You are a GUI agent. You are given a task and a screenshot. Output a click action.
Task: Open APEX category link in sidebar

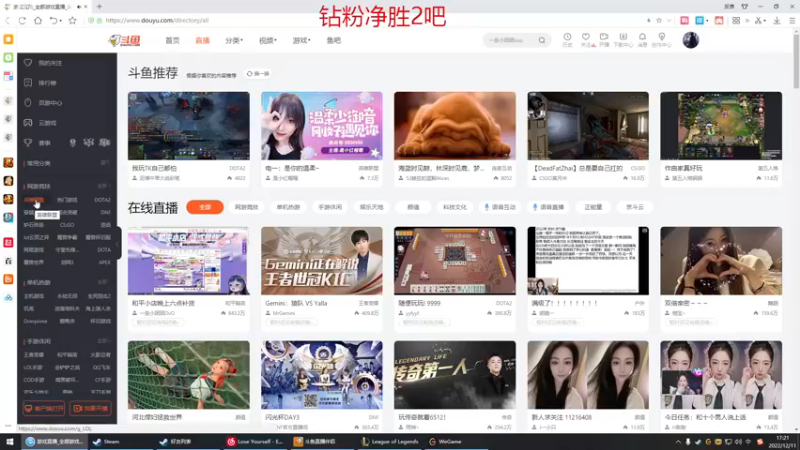(105, 262)
